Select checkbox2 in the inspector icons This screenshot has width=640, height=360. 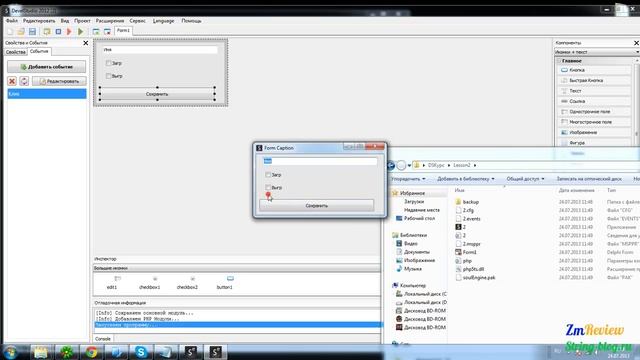(187, 282)
